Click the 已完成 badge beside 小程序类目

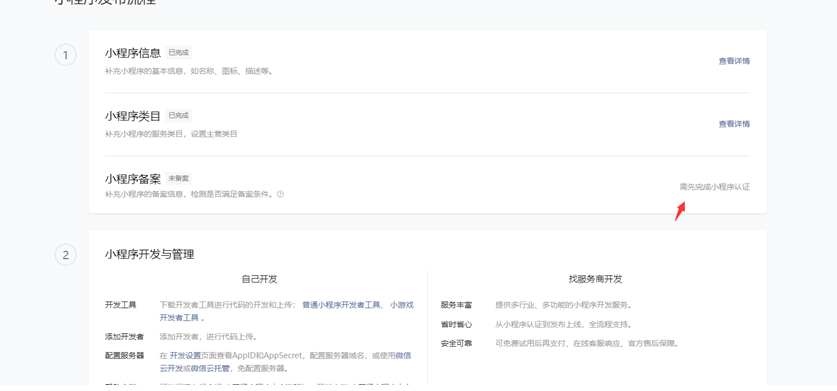click(178, 115)
